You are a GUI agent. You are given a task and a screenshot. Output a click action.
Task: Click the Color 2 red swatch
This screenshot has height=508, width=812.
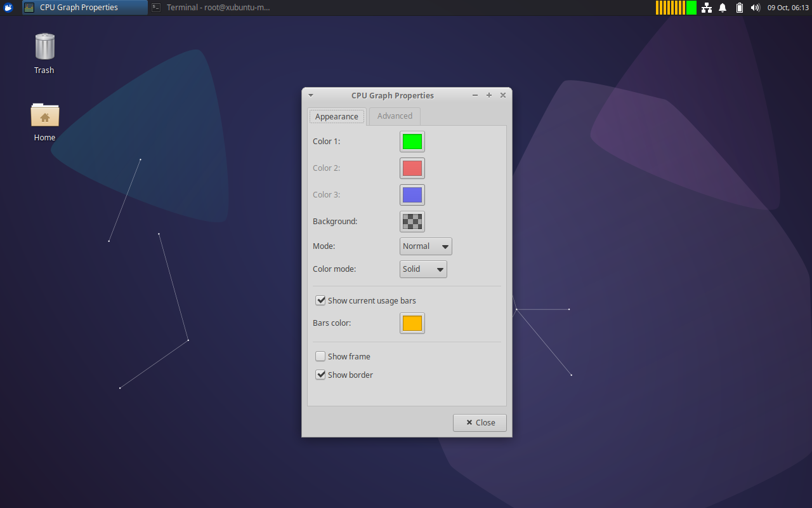click(x=412, y=168)
